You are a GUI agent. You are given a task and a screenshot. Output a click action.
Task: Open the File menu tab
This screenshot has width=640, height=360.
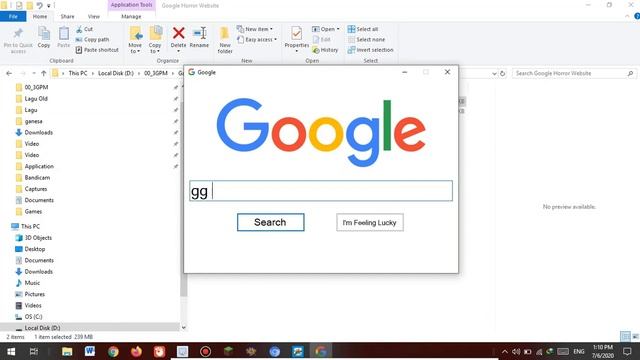[x=13, y=16]
